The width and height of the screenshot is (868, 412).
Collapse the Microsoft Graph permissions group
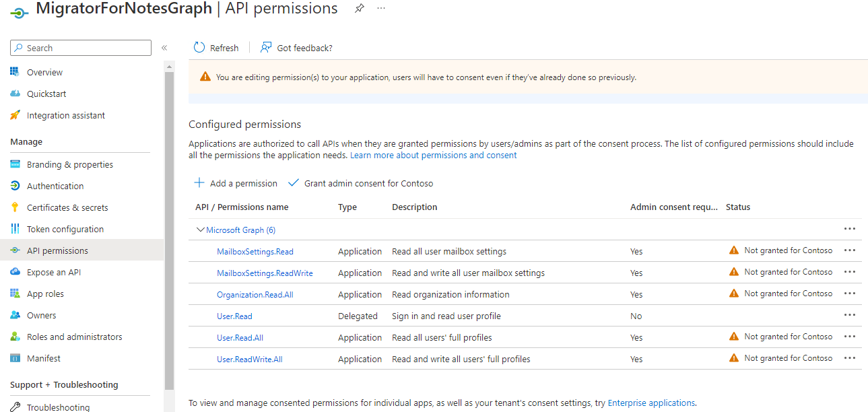pyautogui.click(x=200, y=229)
